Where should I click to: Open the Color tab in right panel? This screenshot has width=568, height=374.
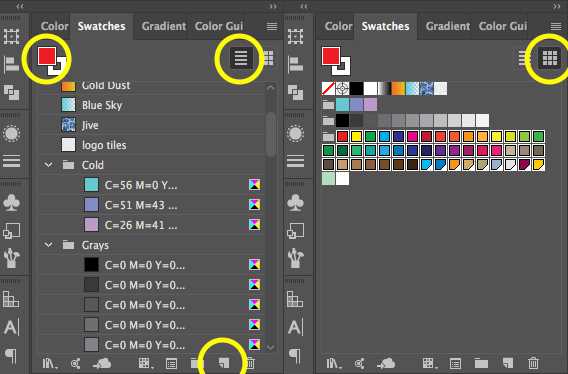click(x=338, y=26)
